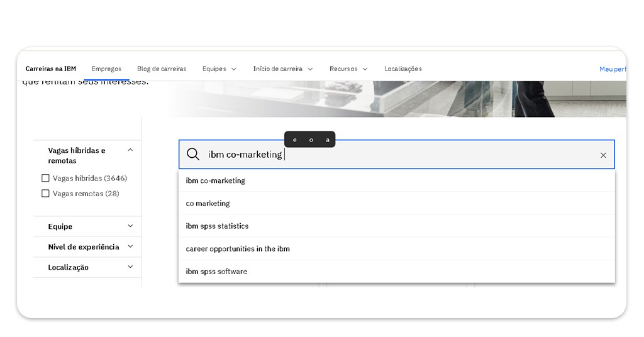Clear the search field with X icon

[603, 155]
